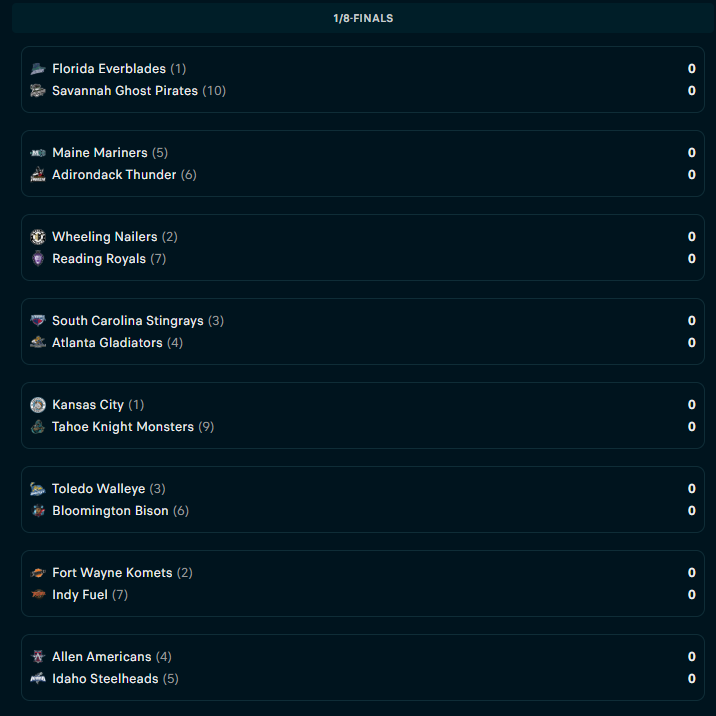
Task: Click the Idaho Steelheads team logo
Action: coord(38,679)
